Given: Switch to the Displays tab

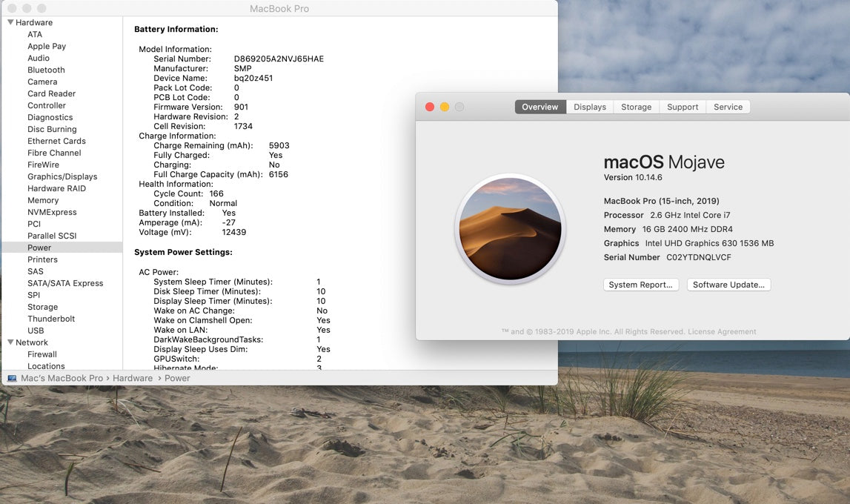Looking at the screenshot, I should click(590, 107).
